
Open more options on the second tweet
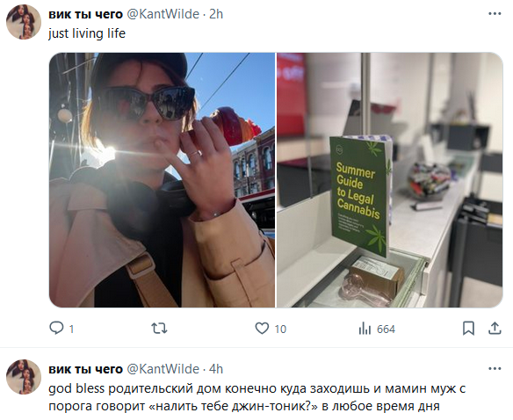[x=495, y=369]
